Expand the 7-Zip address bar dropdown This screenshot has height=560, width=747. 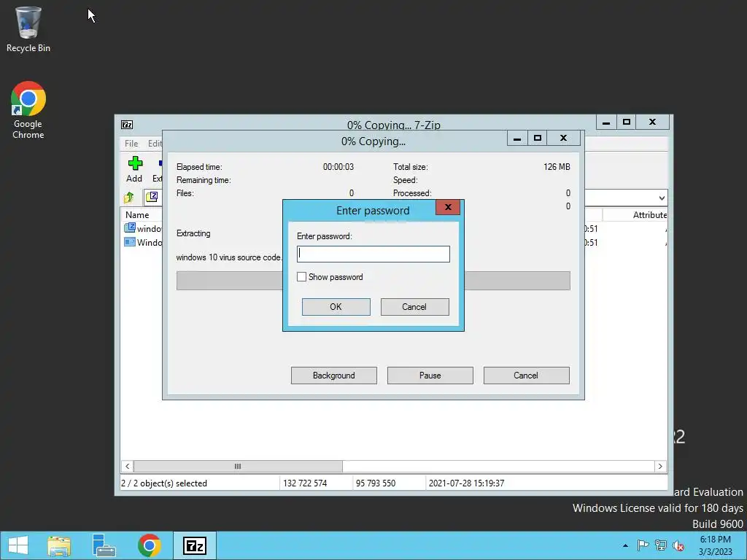(662, 198)
